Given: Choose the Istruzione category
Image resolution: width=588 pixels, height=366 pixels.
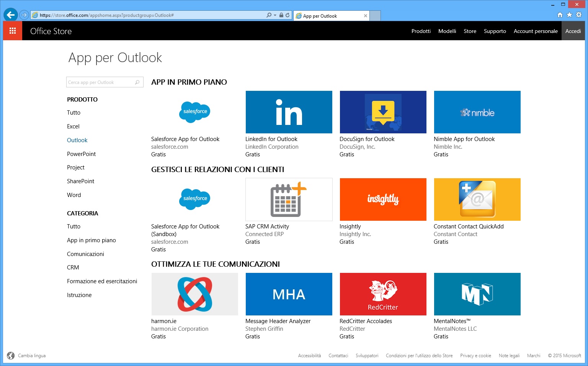Looking at the screenshot, I should point(79,295).
